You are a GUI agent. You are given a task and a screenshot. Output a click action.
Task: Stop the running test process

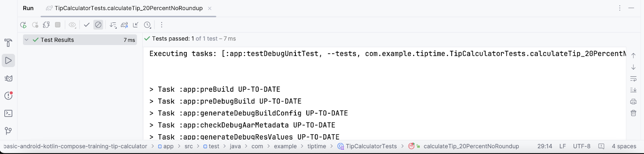(x=58, y=25)
